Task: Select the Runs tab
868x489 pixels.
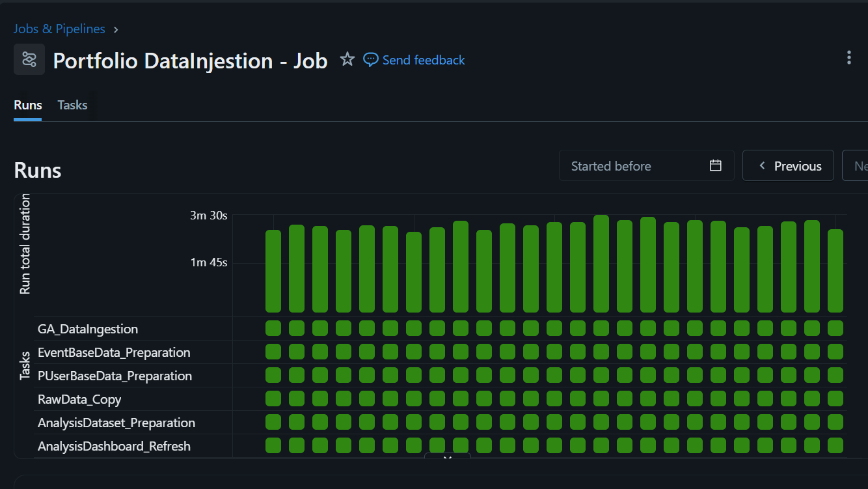Action: point(28,105)
